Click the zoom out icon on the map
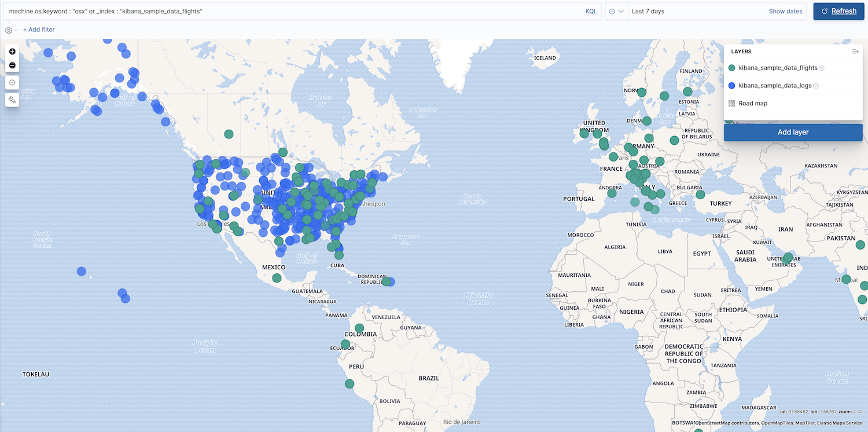This screenshot has height=432, width=868. [x=12, y=65]
